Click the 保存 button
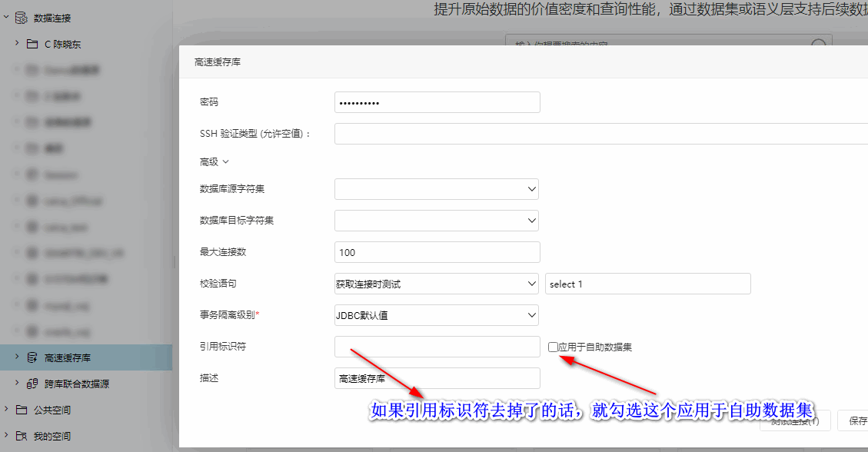The height and width of the screenshot is (452, 868). 855,421
